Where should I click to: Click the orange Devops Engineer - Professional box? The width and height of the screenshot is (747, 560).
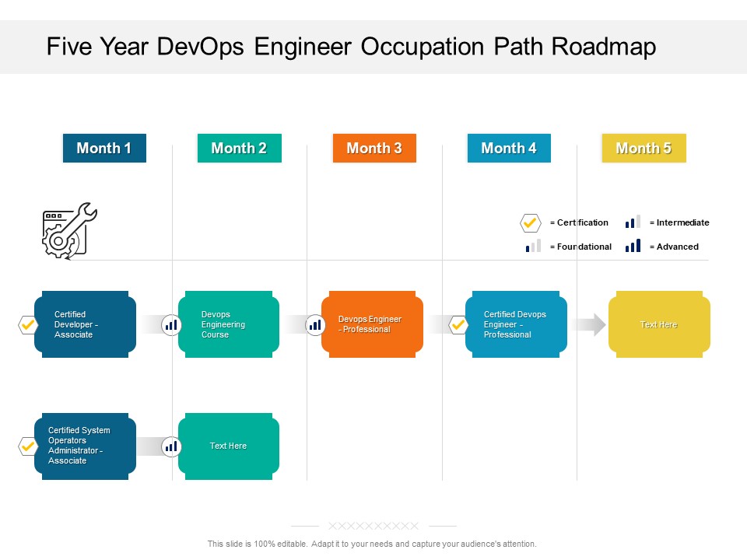372,324
